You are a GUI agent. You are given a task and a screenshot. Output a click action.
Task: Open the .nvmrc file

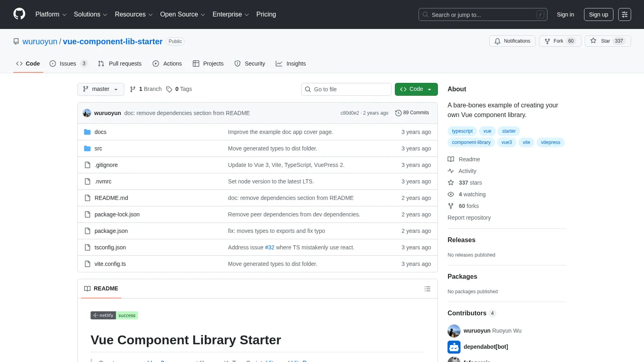point(103,181)
